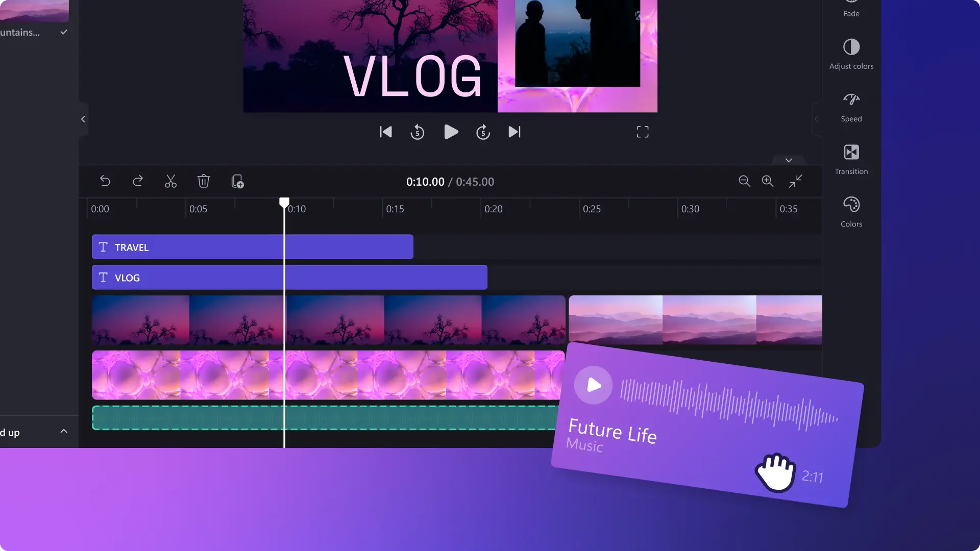Viewport: 980px width, 551px height.
Task: Open the Adjust Colors panel
Action: pyautogui.click(x=851, y=53)
